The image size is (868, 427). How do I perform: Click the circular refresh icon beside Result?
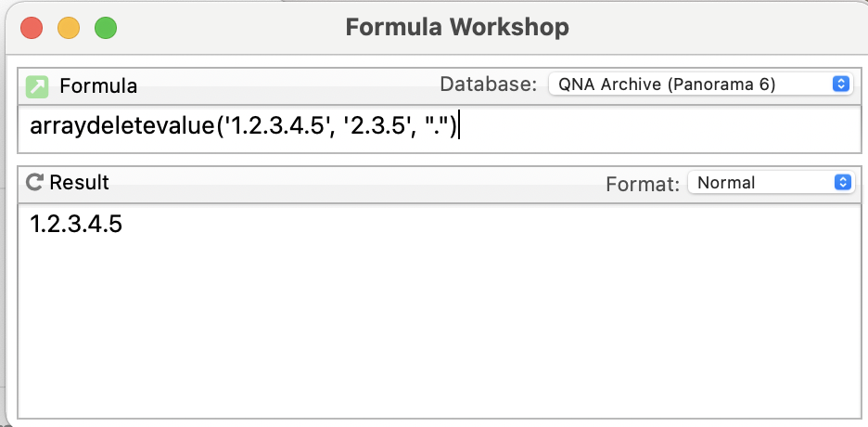tap(35, 183)
